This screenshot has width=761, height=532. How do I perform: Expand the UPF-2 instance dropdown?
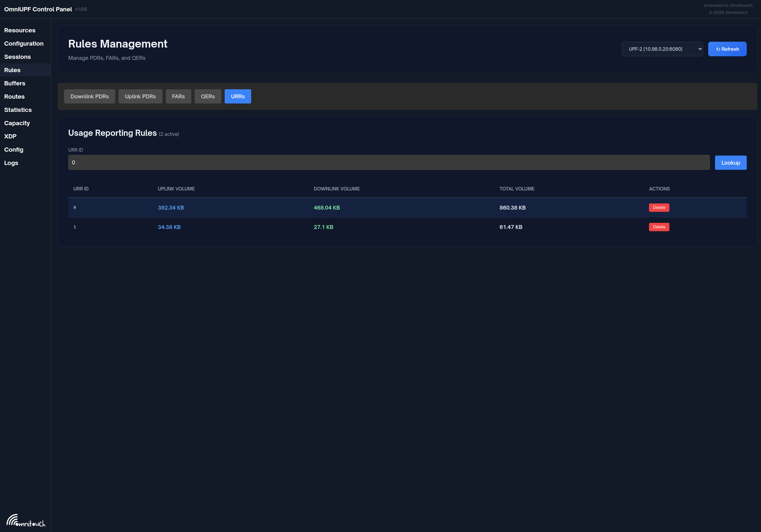(662, 49)
